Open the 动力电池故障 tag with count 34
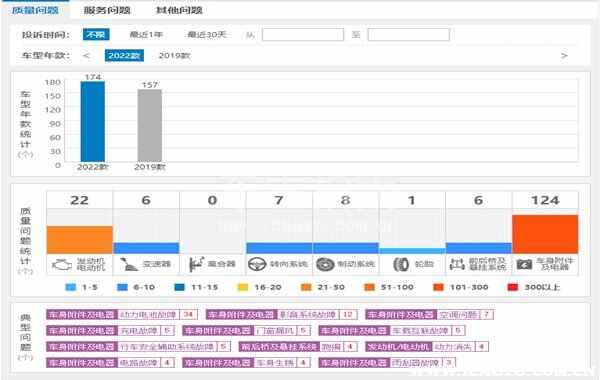600x380 pixels. click(122, 315)
